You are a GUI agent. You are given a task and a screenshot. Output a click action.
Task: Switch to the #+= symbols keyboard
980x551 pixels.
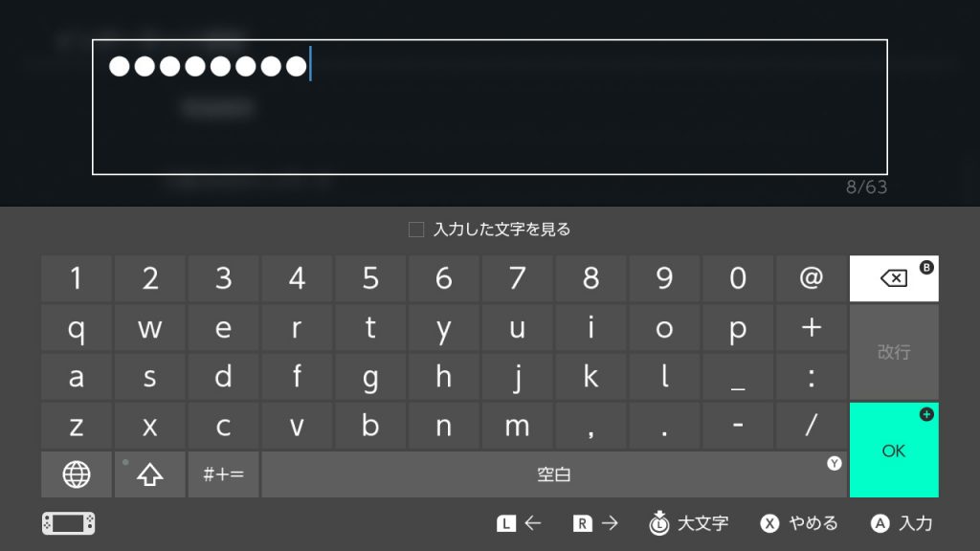[x=223, y=474]
